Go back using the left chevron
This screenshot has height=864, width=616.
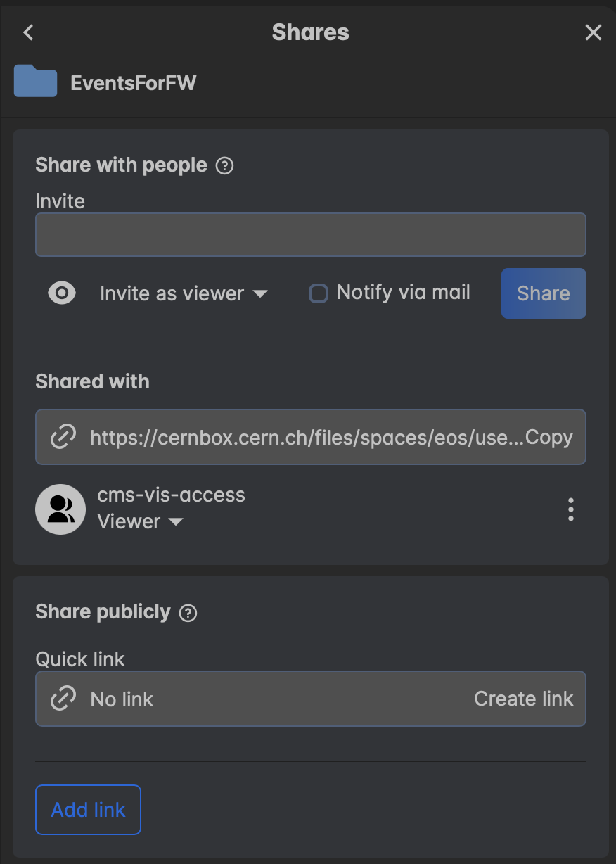point(28,32)
